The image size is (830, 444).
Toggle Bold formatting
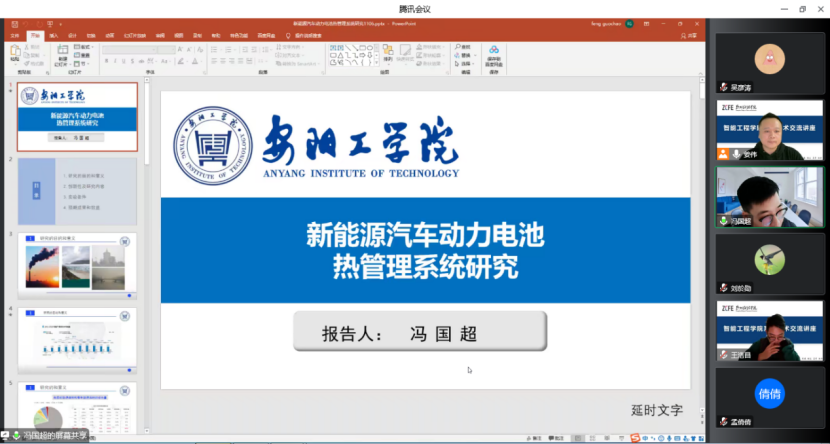coord(106,61)
